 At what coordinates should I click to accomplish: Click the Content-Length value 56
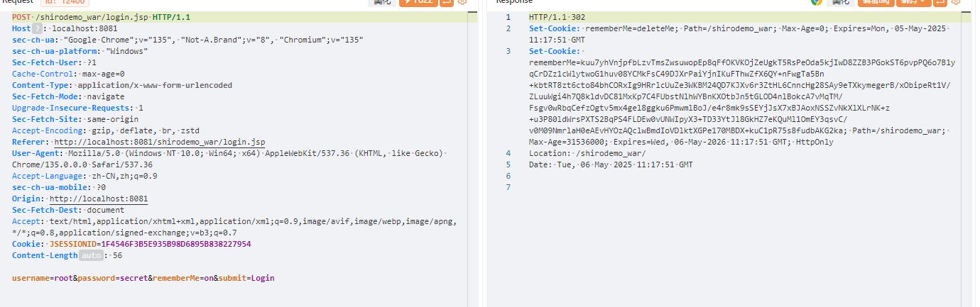click(x=118, y=255)
